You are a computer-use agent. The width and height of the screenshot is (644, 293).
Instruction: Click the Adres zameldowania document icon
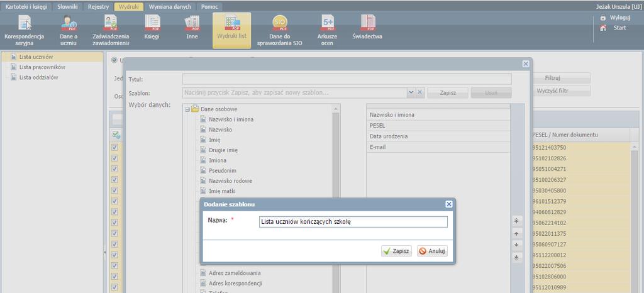coord(203,273)
